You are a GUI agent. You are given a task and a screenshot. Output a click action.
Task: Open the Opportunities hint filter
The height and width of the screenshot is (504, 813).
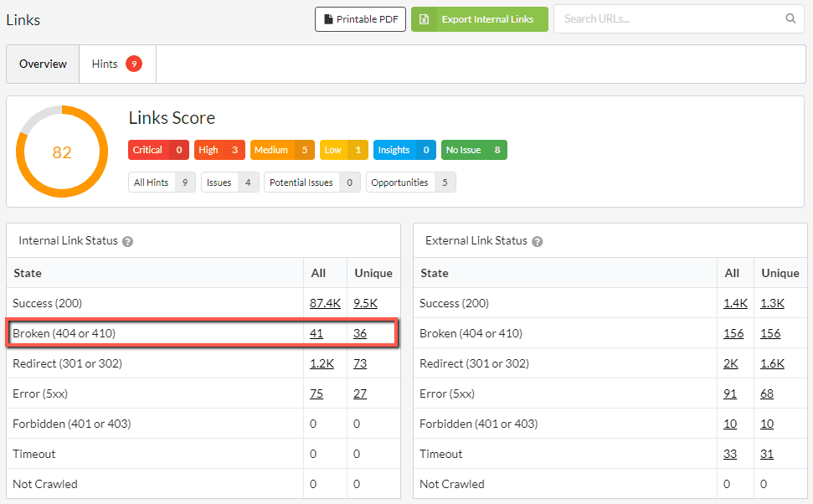click(x=410, y=183)
